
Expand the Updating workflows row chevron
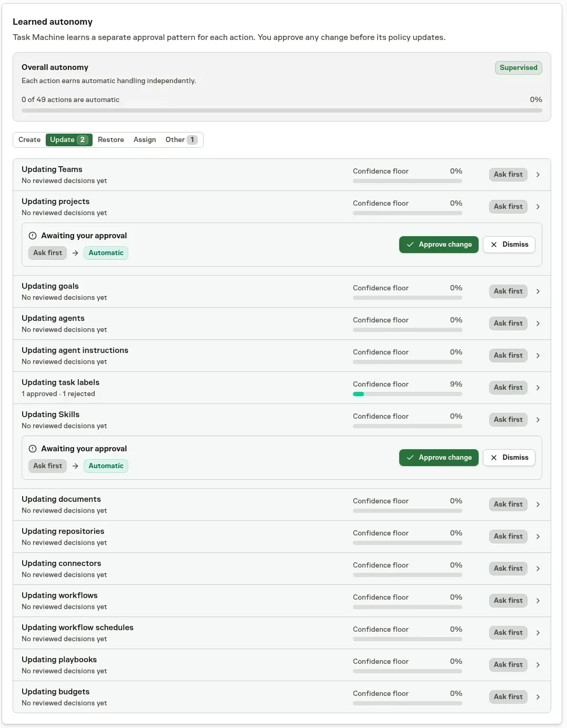(538, 601)
